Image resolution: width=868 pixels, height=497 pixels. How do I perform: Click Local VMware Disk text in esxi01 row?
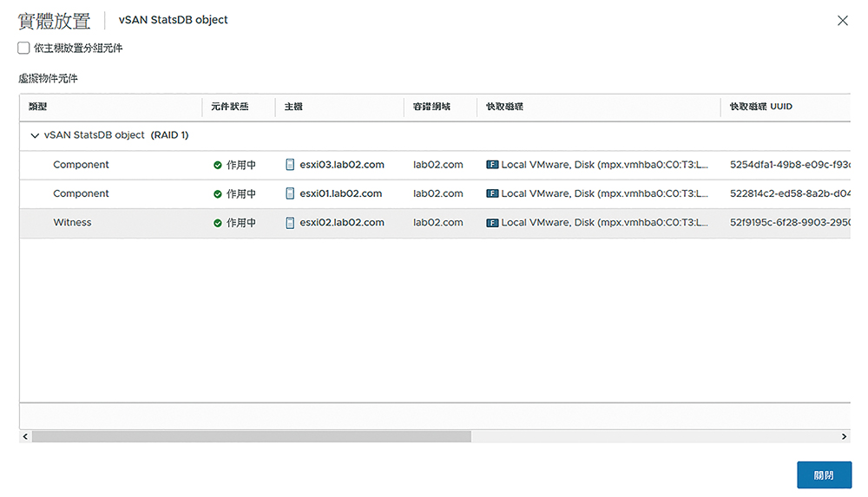click(x=604, y=193)
